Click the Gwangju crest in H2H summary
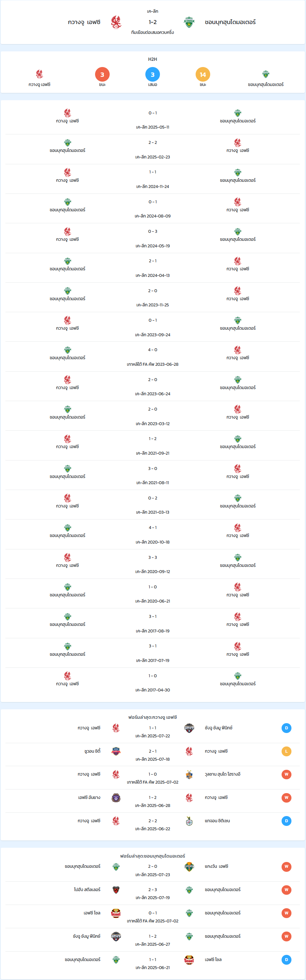This screenshot has width=306, height=980. (40, 74)
